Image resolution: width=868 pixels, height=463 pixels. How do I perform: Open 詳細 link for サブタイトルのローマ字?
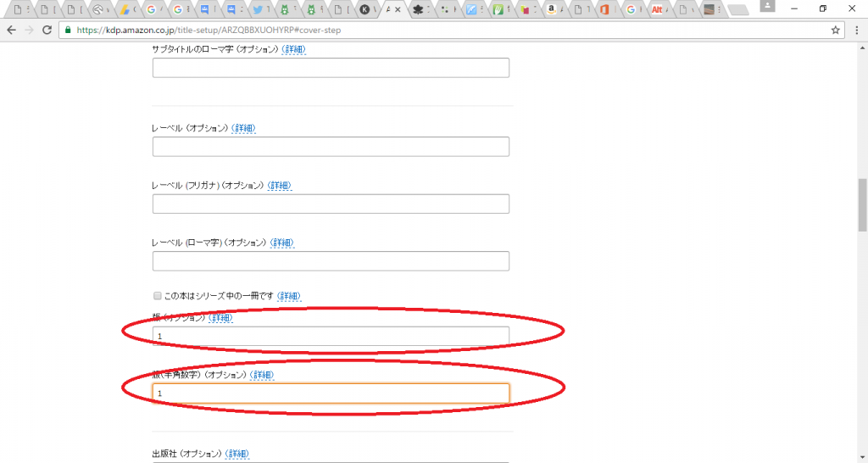[x=293, y=49]
